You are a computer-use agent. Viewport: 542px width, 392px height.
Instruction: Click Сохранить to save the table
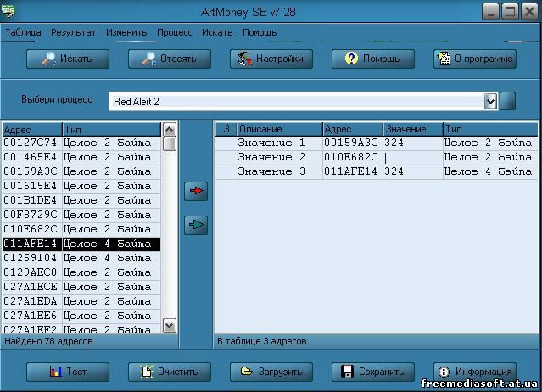[373, 372]
